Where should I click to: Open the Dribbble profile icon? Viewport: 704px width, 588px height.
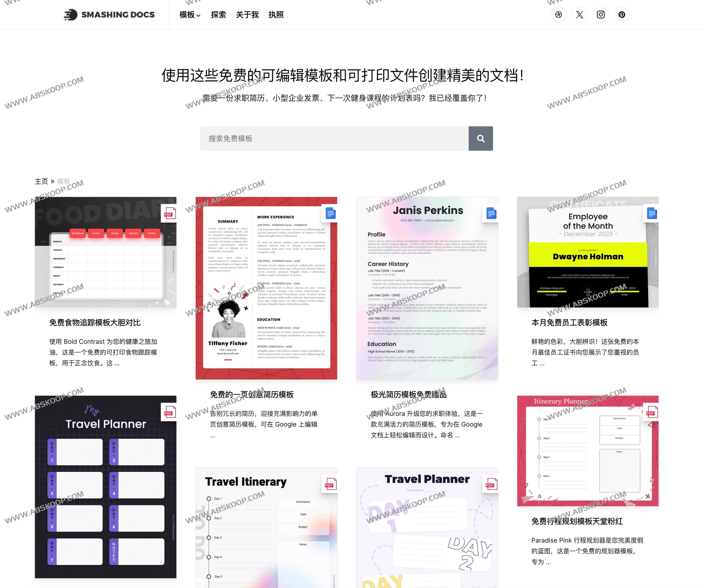point(558,14)
